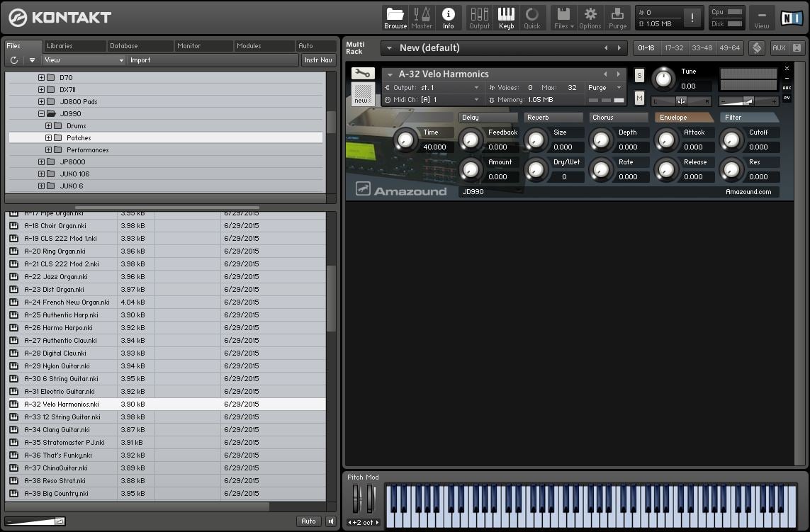Image resolution: width=810 pixels, height=532 pixels.
Task: Expand the Drums subfolder
Action: point(48,125)
